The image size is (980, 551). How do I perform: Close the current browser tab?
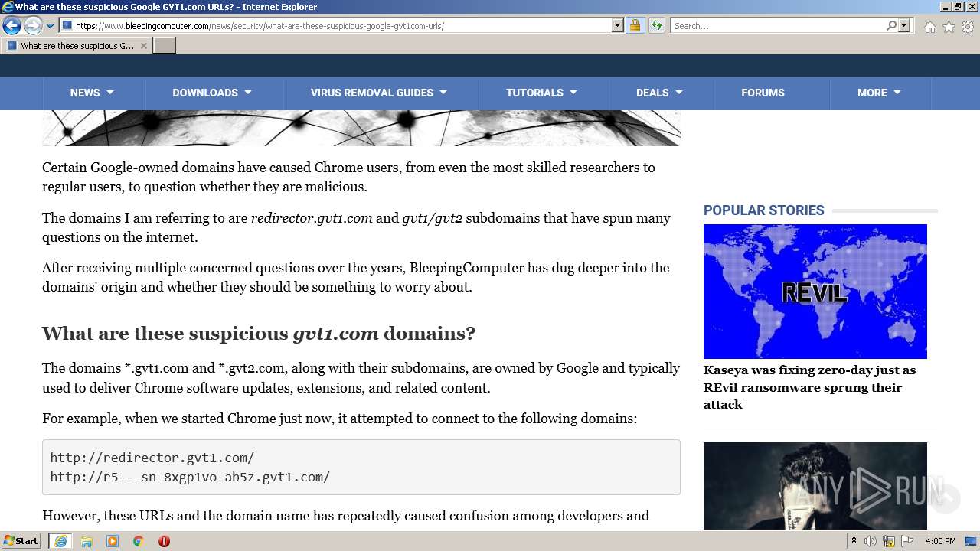pos(144,46)
